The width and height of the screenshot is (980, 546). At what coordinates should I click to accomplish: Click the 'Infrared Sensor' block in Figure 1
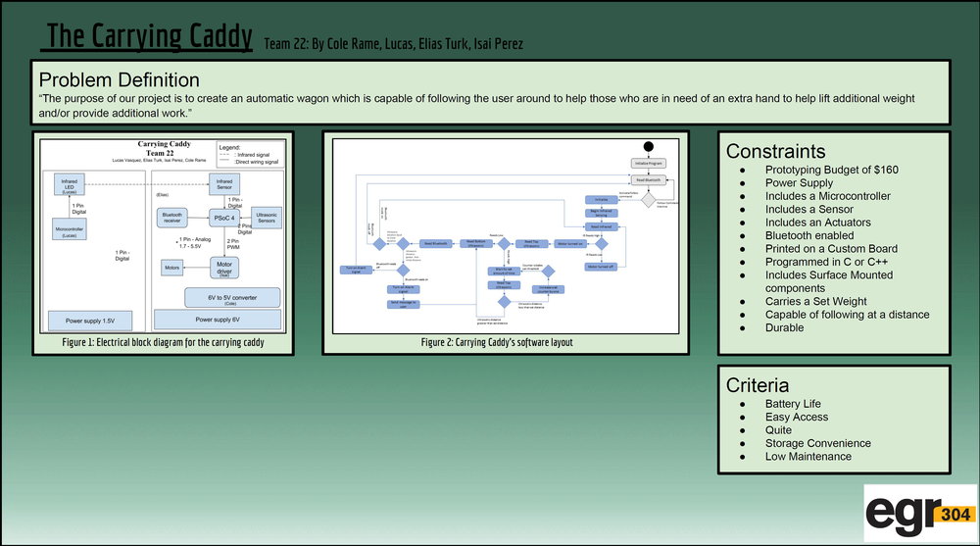point(223,184)
